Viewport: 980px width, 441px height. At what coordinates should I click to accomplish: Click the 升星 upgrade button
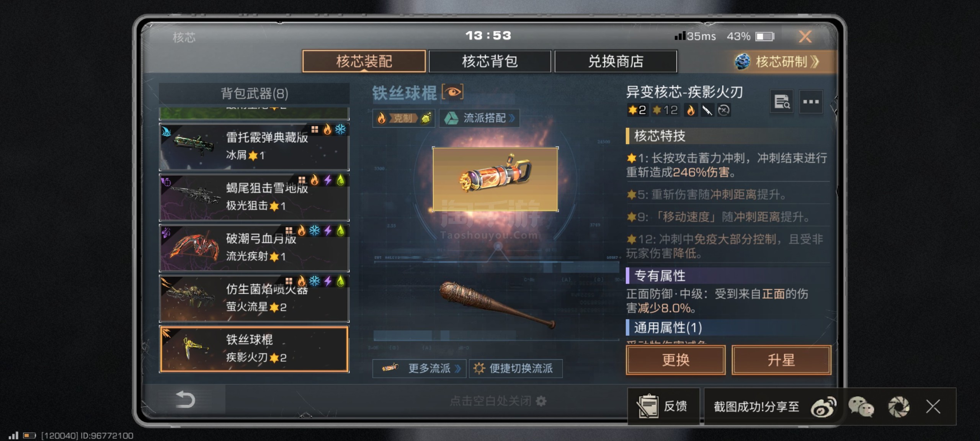tap(781, 360)
